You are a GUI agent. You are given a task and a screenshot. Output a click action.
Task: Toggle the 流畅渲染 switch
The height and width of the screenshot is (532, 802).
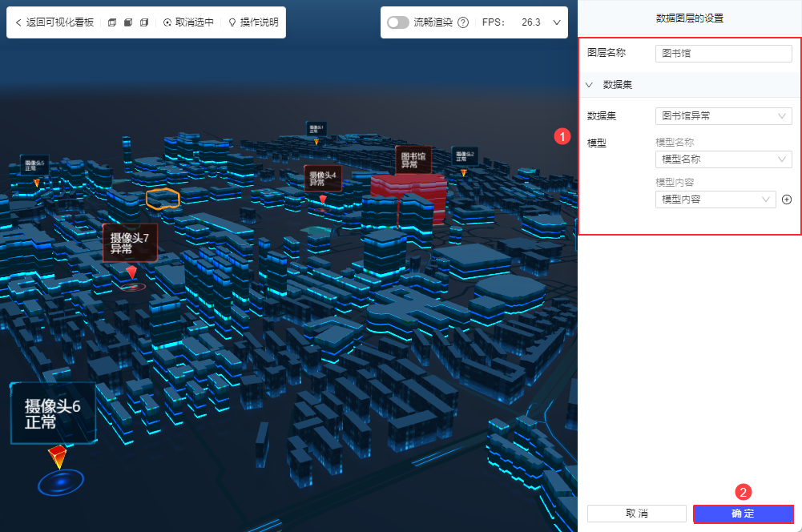[x=397, y=22]
